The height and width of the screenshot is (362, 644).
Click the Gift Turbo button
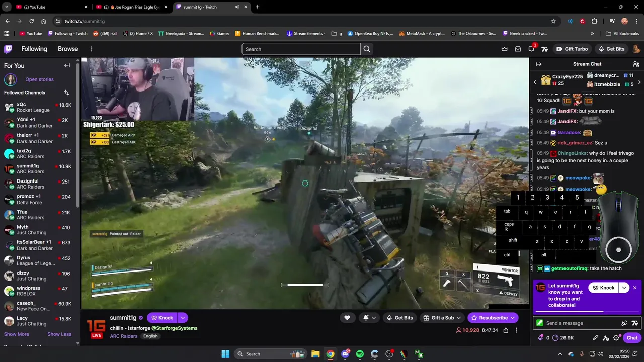572,49
